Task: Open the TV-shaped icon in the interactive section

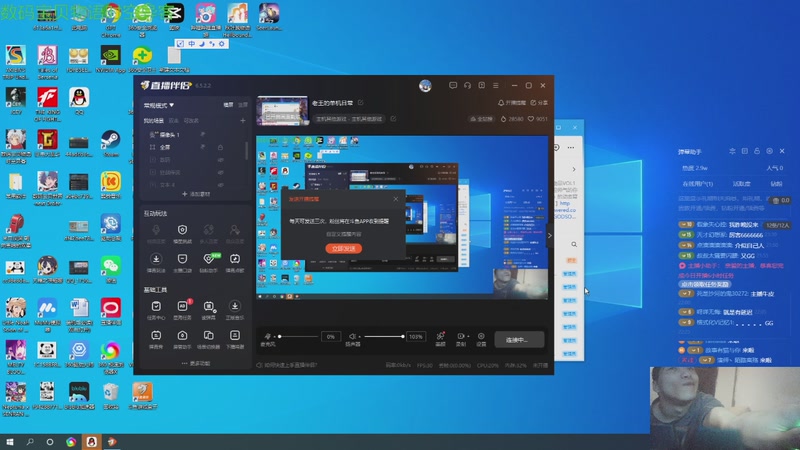Action: (235, 259)
